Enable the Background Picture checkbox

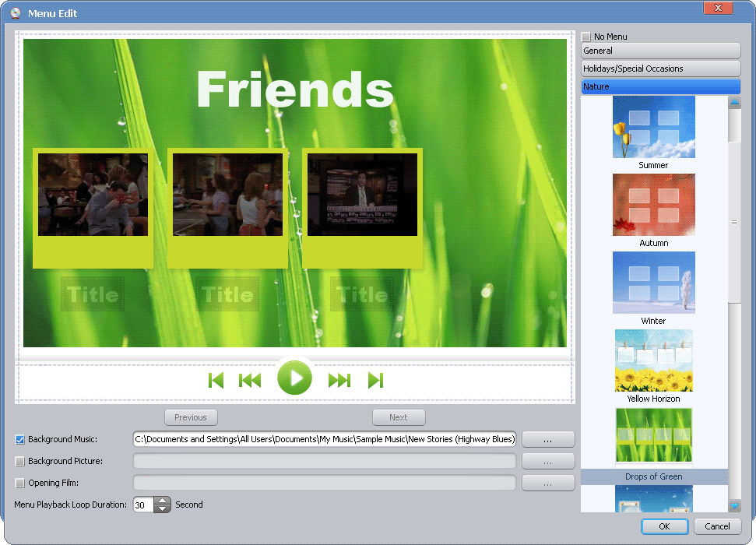(x=19, y=461)
